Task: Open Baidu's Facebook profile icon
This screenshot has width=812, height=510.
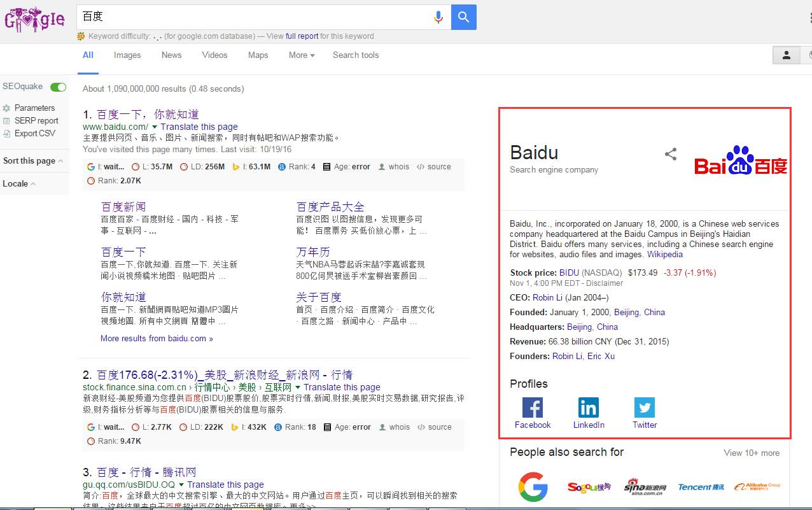Action: (x=533, y=407)
